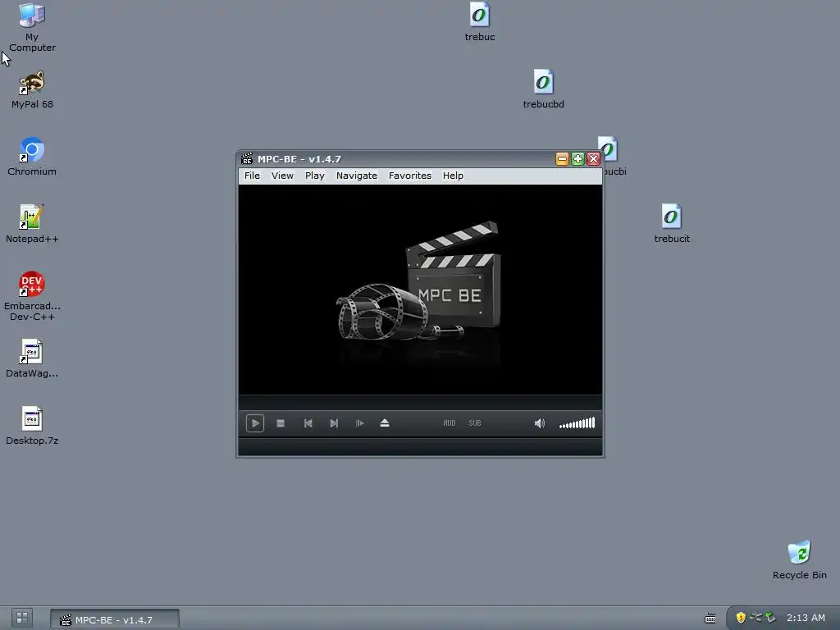Select the My Computer desktop icon
The height and width of the screenshot is (630, 840).
click(x=32, y=27)
